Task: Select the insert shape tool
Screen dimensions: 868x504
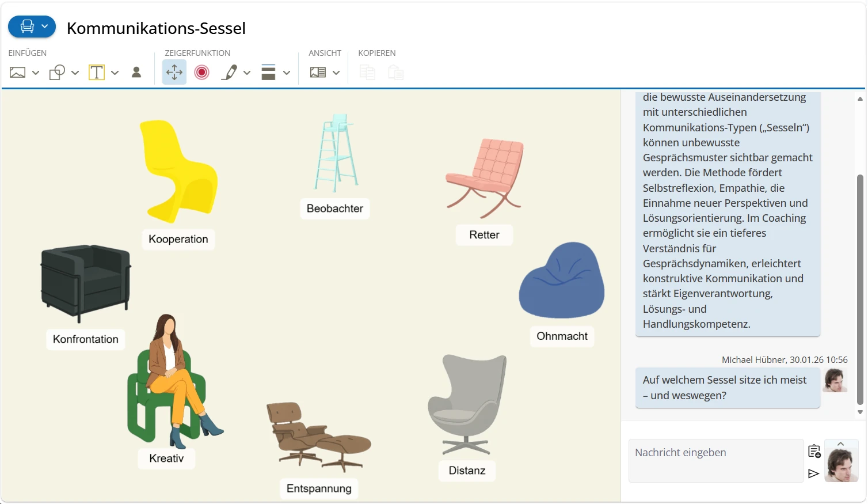Action: click(57, 73)
